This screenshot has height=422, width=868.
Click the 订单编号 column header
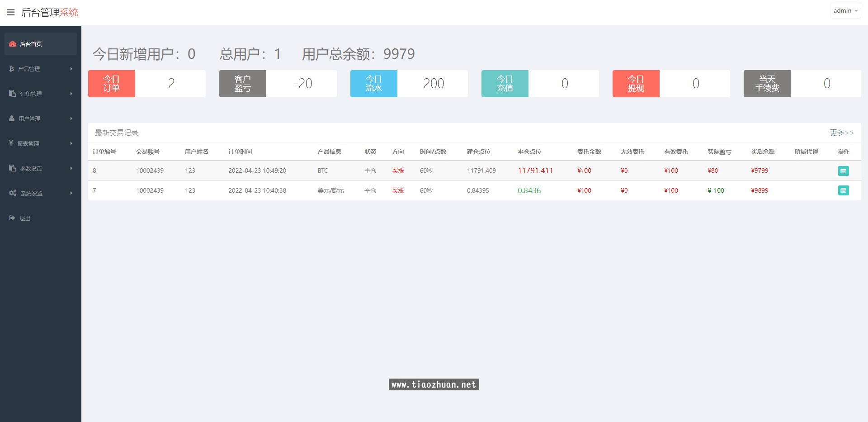pyautogui.click(x=104, y=152)
